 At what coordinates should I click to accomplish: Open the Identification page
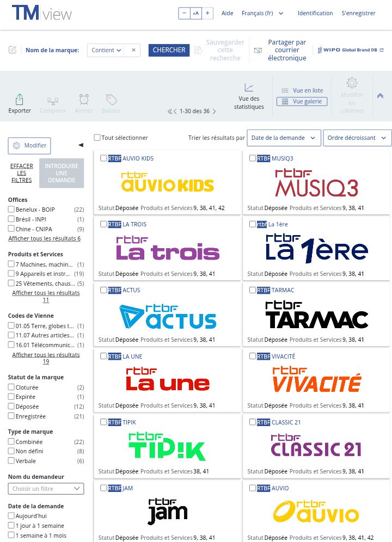[315, 13]
